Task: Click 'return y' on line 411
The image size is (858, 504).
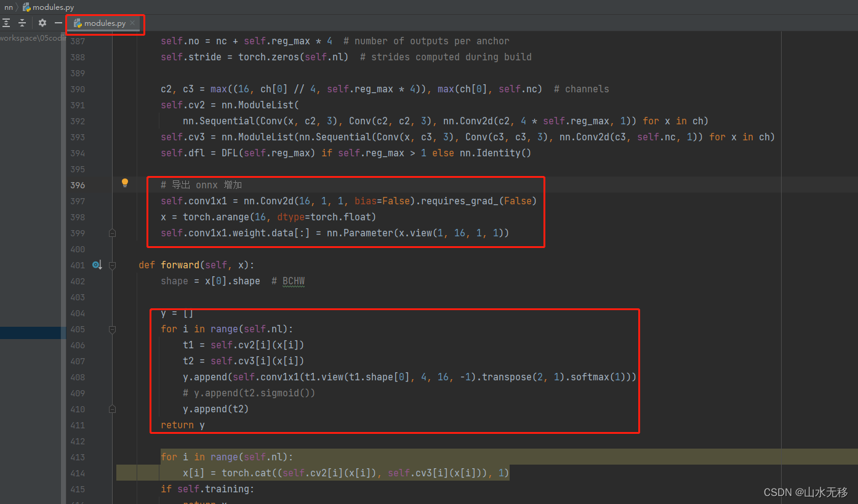Action: [x=183, y=425]
